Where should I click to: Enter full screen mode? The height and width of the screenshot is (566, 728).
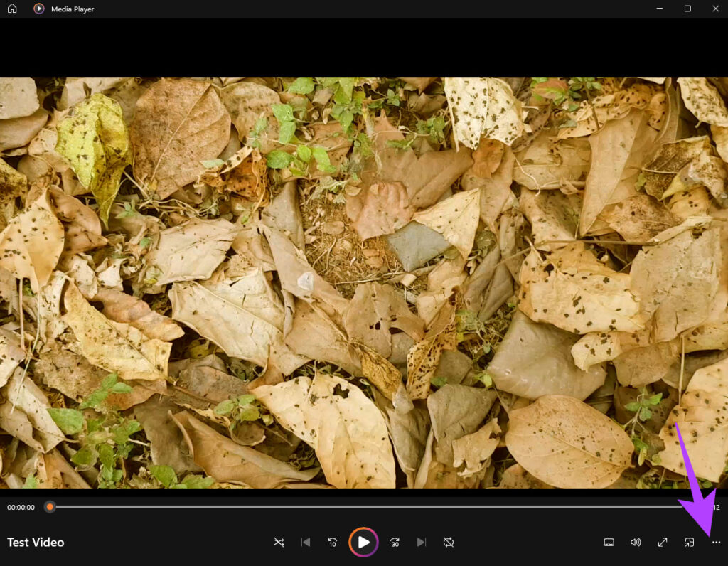(x=662, y=542)
